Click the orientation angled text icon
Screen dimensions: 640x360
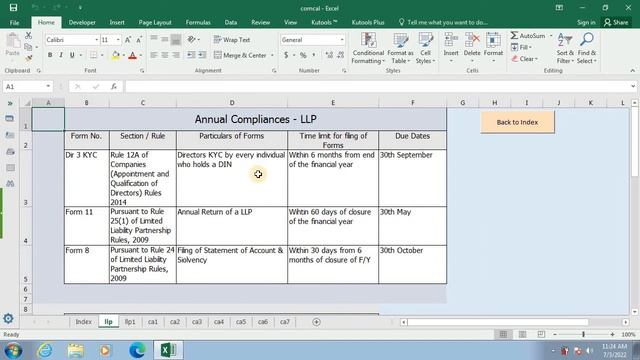point(191,40)
